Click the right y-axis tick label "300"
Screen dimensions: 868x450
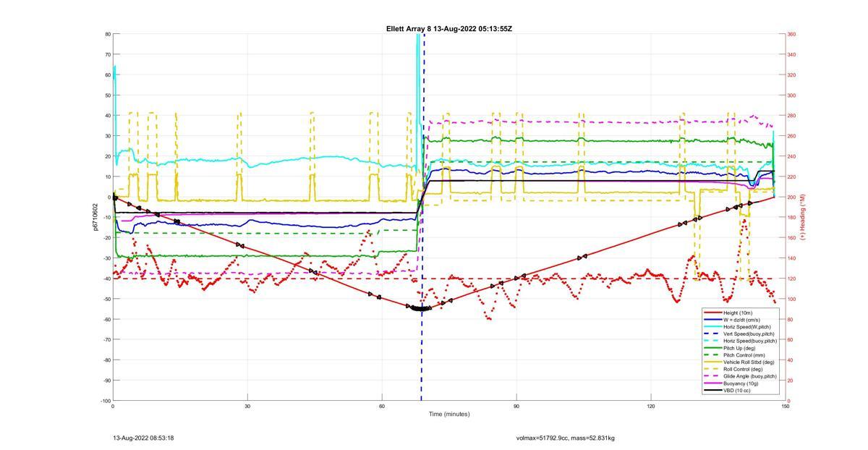(792, 95)
